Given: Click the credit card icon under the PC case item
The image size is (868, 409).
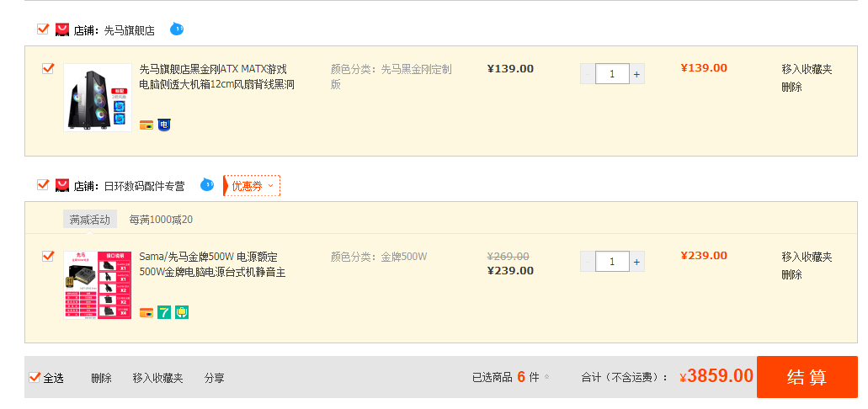Looking at the screenshot, I should click(146, 125).
